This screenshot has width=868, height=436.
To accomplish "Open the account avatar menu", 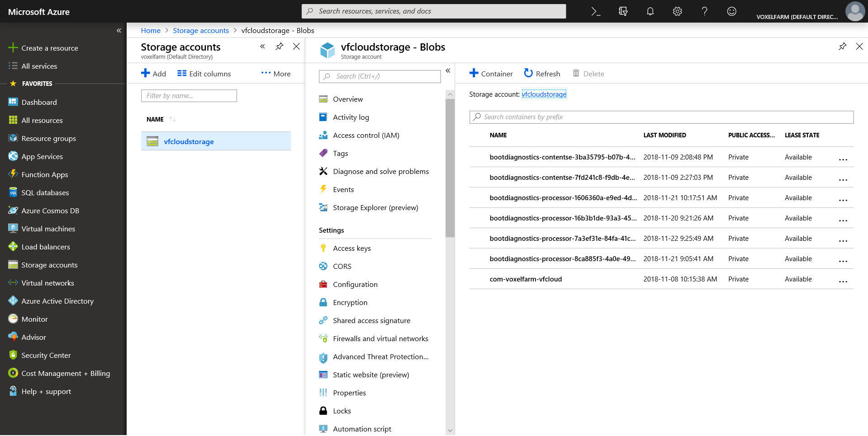I will point(855,11).
